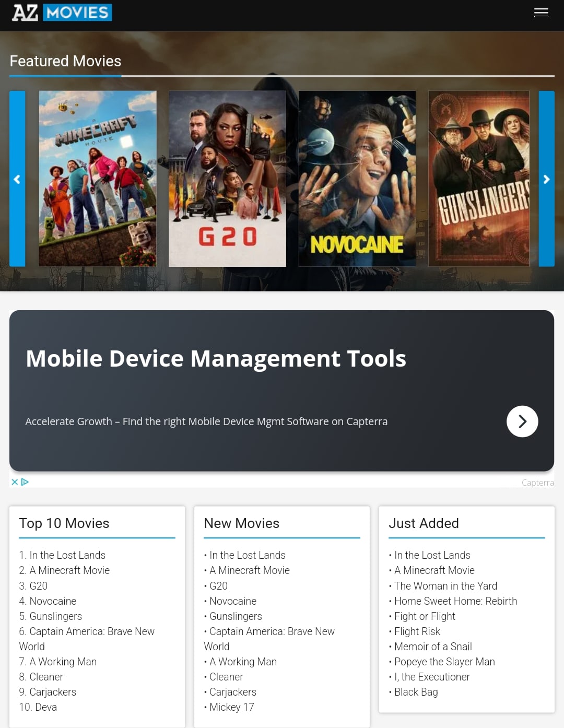
Task: Open Cleaner in New Movies list
Action: (x=226, y=677)
